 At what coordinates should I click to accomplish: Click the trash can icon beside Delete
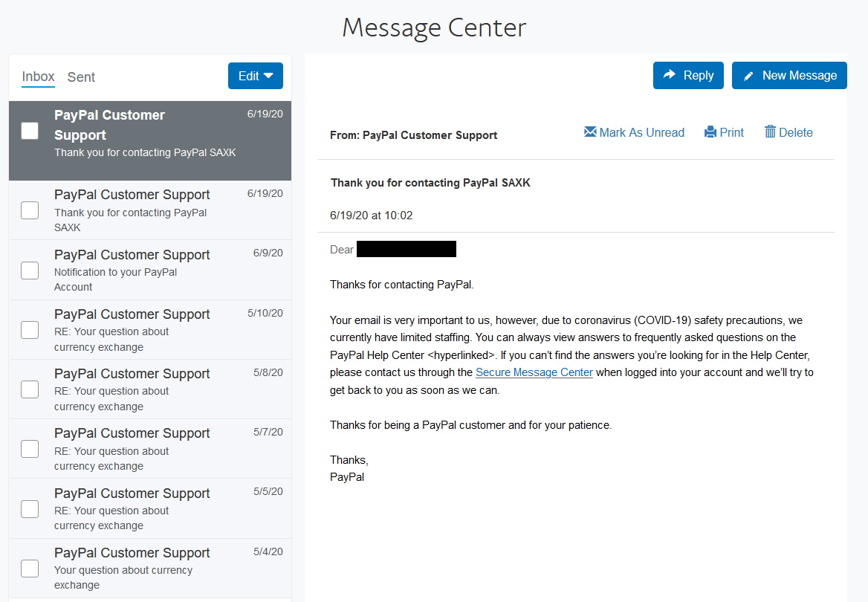[770, 132]
